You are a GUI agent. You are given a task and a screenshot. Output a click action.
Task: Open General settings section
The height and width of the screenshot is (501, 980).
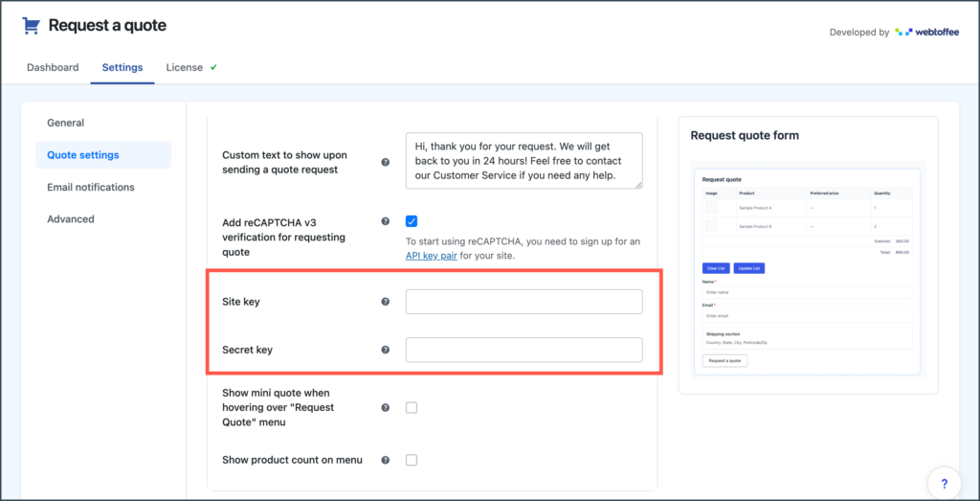pyautogui.click(x=66, y=123)
